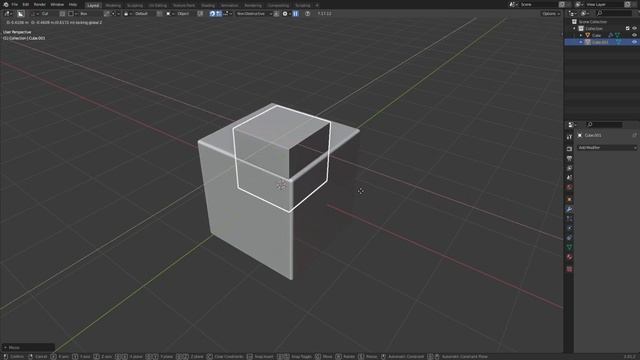Focus the outliner search field

click(x=614, y=13)
